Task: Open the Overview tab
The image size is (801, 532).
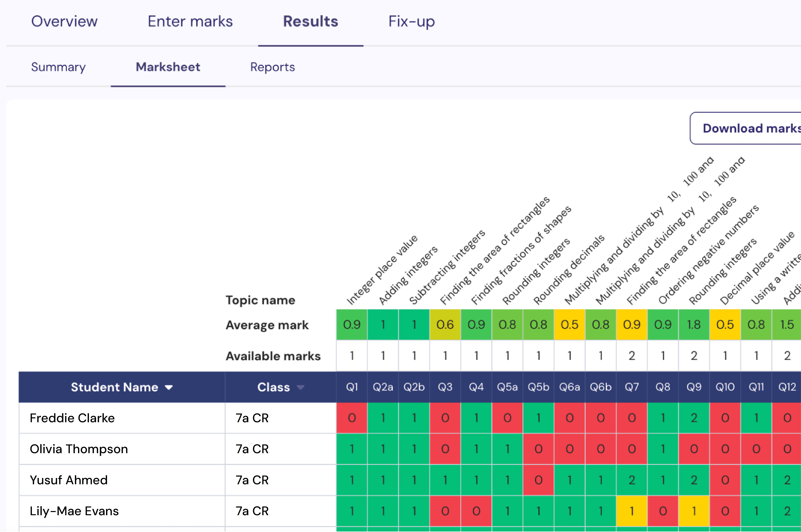Action: 65,21
